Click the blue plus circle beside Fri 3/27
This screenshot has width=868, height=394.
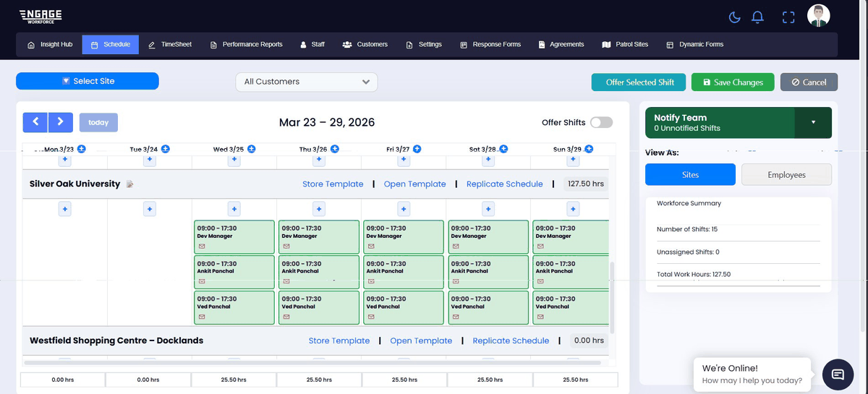click(417, 149)
